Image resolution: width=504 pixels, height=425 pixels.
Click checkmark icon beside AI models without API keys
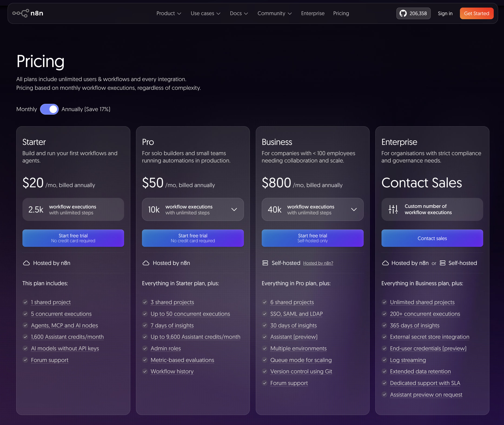[x=25, y=348]
